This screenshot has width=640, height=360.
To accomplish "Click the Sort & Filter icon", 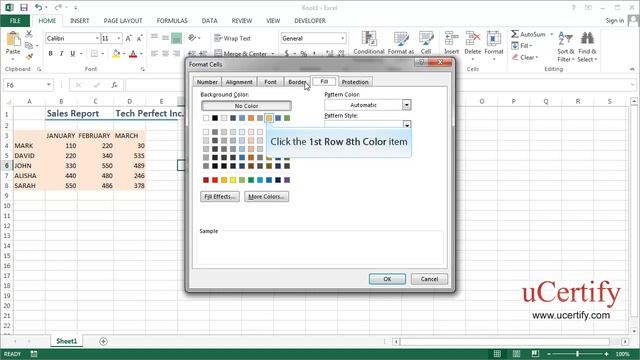I will [566, 39].
